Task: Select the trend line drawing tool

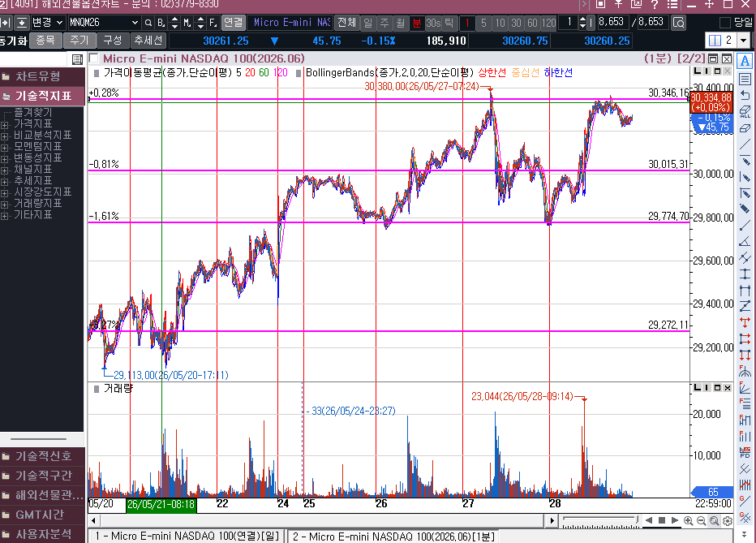Action: point(745,144)
